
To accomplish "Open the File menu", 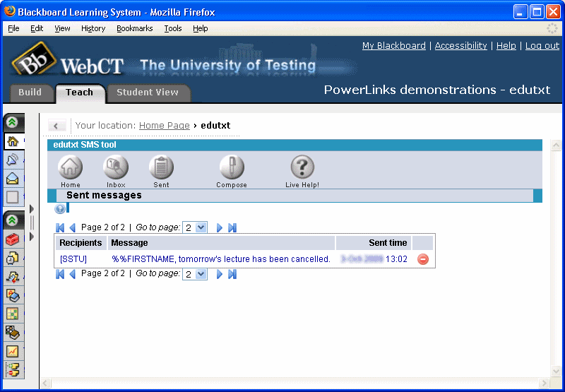I will pyautogui.click(x=13, y=28).
